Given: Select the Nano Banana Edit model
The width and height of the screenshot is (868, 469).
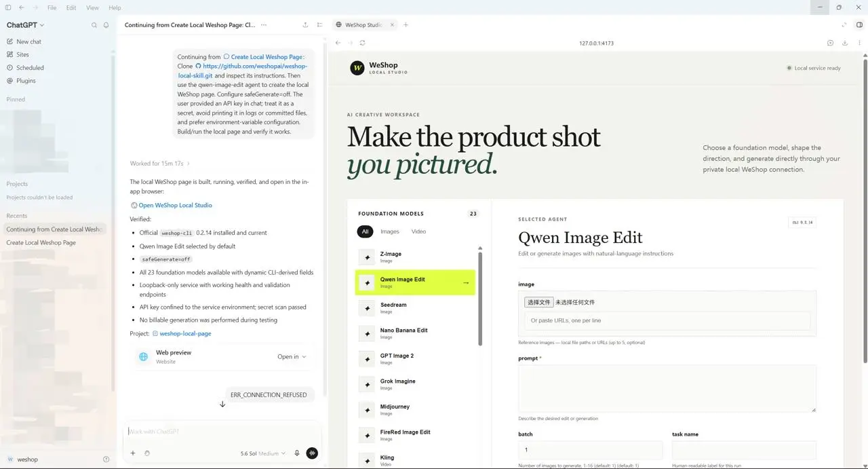Looking at the screenshot, I should 415,333.
